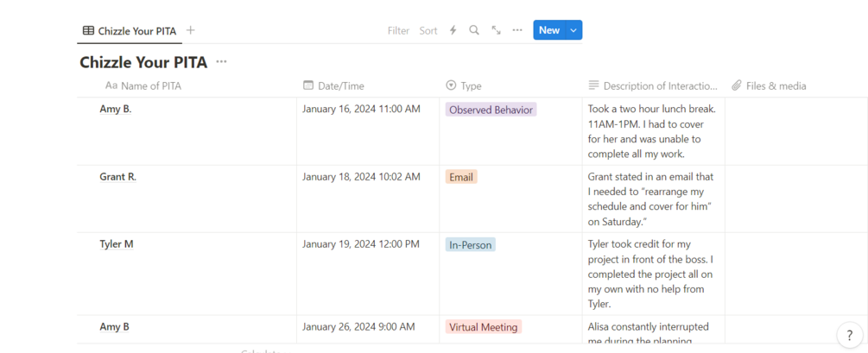Open the database search magnifier icon
This screenshot has height=353, width=868.
pyautogui.click(x=474, y=30)
